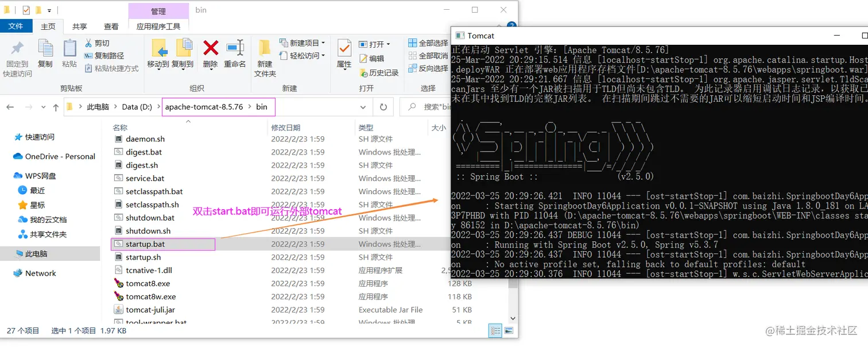Go back using the navigation back arrow
The width and height of the screenshot is (868, 347).
(10, 107)
